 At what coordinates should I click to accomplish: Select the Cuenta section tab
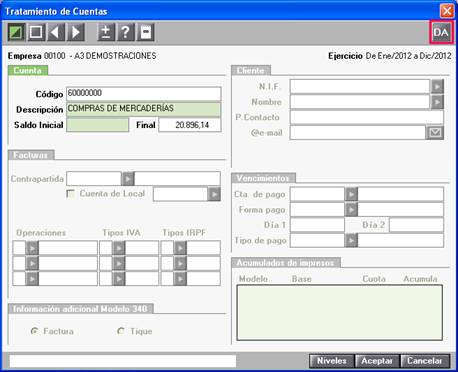28,70
